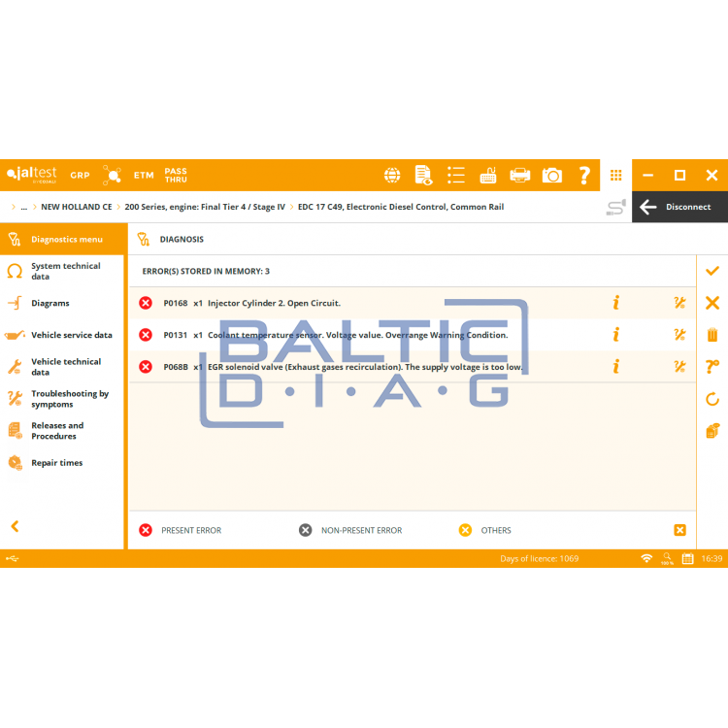728x728 pixels.
Task: Open the calendar icon in status bar
Action: coord(687,558)
